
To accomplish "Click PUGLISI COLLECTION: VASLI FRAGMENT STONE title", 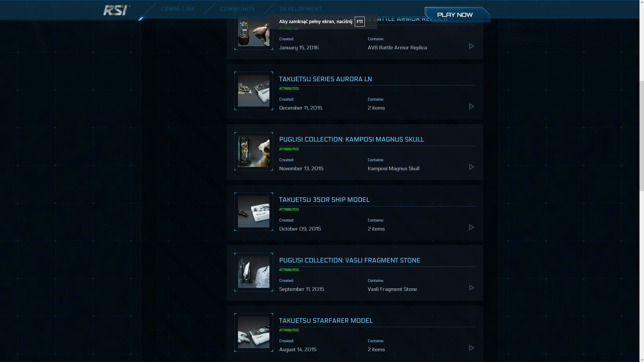I will pyautogui.click(x=350, y=260).
